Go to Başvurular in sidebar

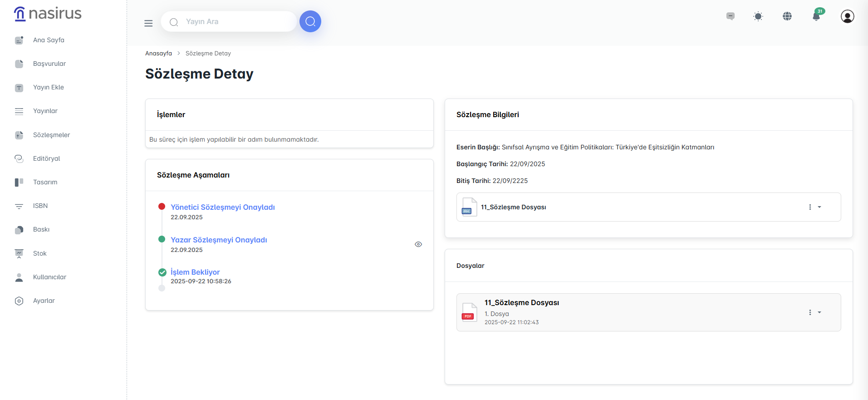(49, 64)
